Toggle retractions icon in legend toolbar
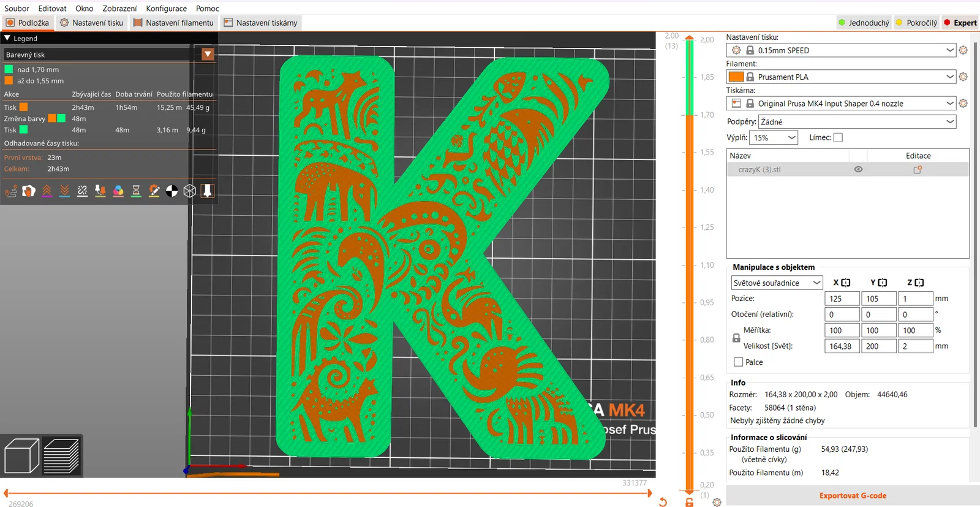This screenshot has width=980, height=507. [47, 191]
